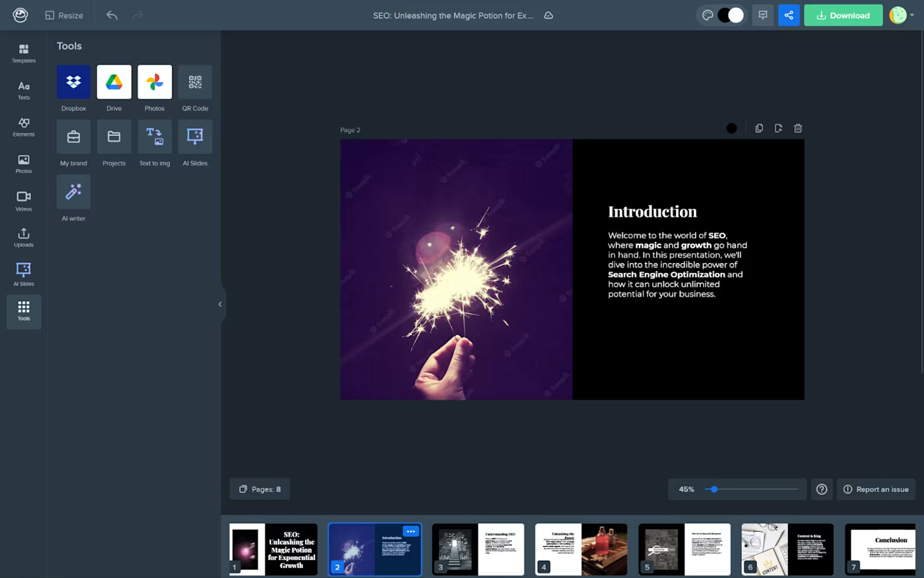Adjust the zoom slider handle
The height and width of the screenshot is (578, 924).
714,489
